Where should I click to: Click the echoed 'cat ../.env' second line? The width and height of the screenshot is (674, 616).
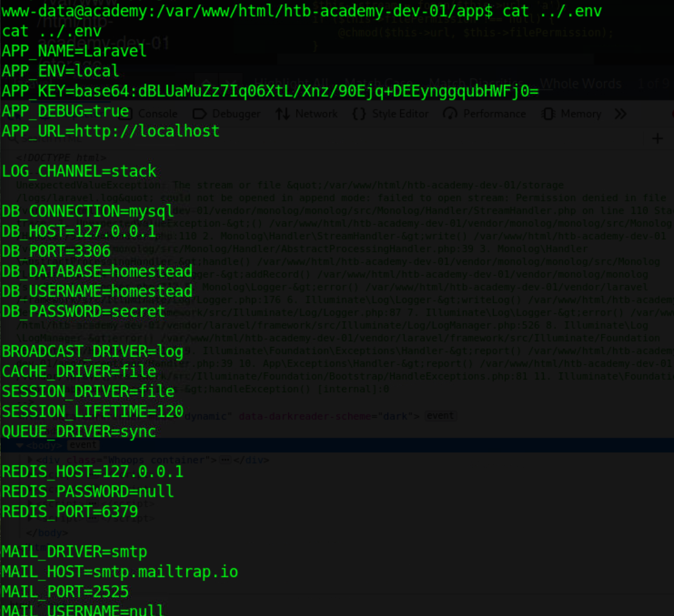pos(52,31)
